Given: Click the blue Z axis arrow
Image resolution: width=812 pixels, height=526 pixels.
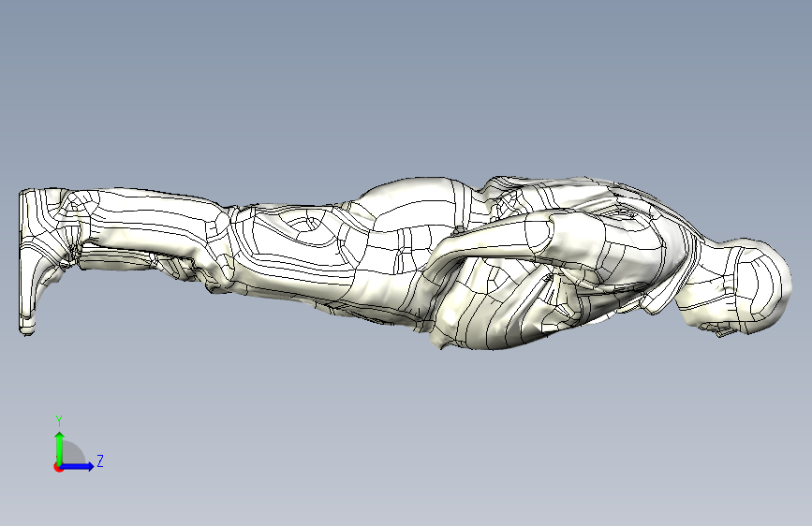Looking at the screenshot, I should [x=77, y=466].
